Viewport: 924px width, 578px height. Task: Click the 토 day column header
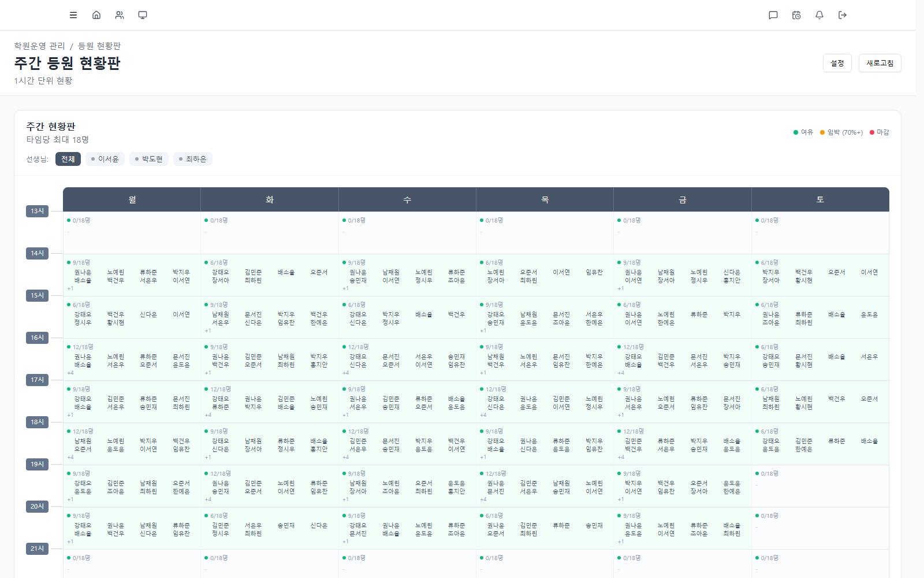(x=820, y=199)
